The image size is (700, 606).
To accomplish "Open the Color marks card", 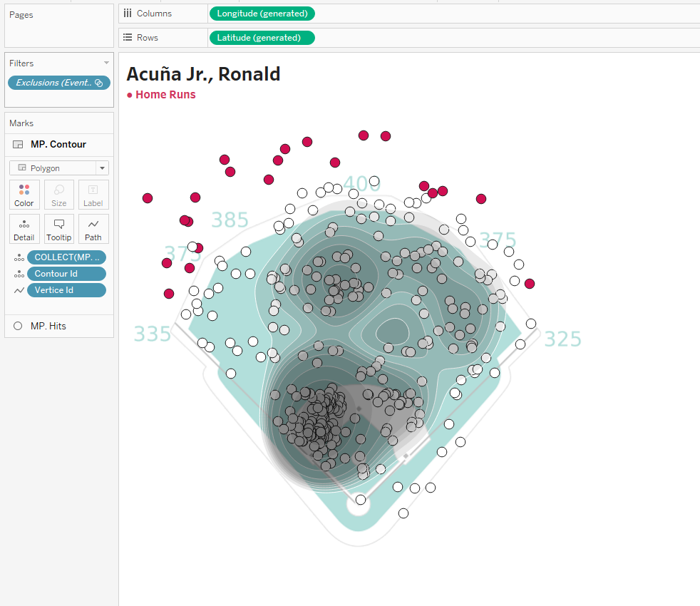I will click(x=24, y=195).
